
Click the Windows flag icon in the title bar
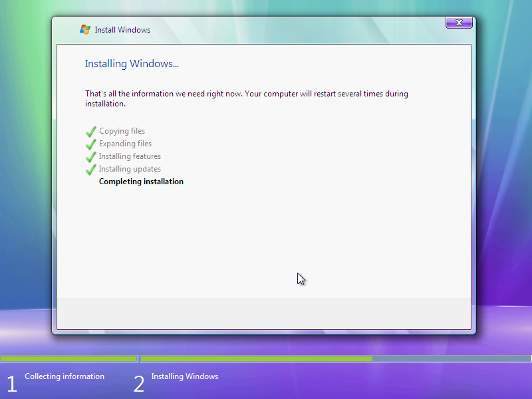(84, 29)
